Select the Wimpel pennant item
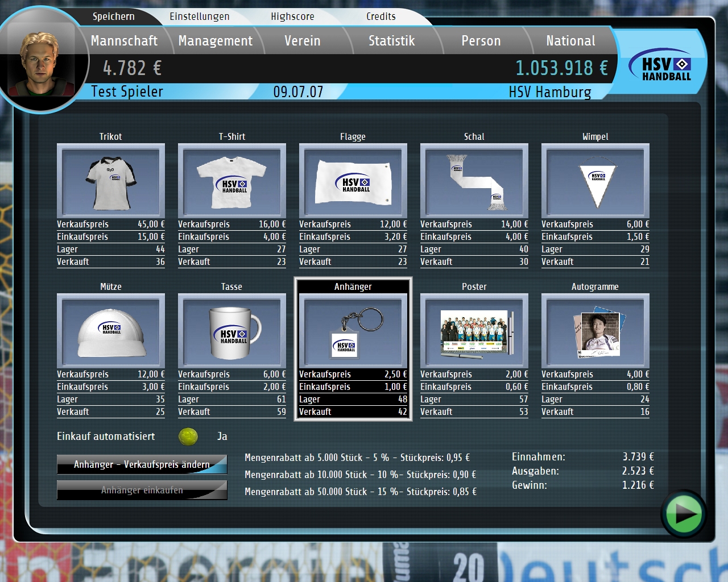 pos(595,180)
